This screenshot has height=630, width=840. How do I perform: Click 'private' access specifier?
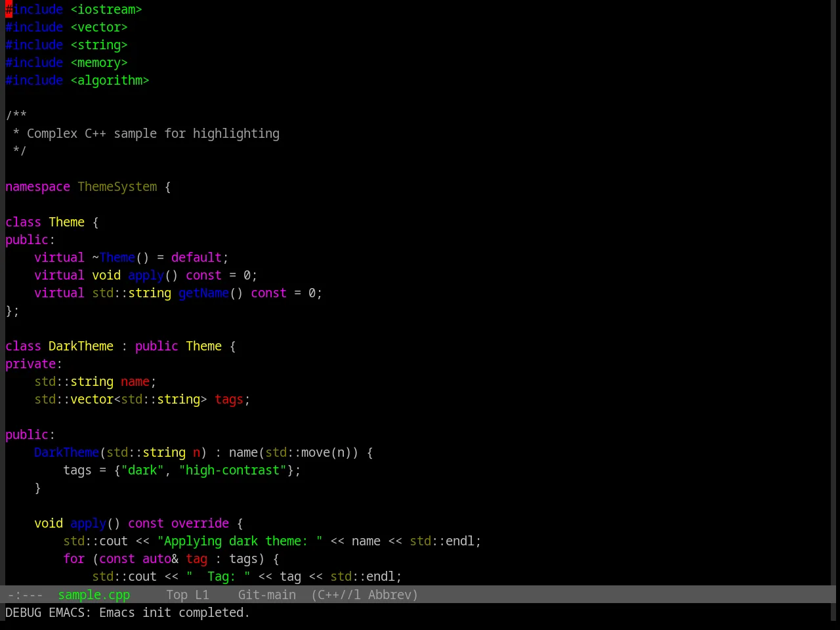click(30, 364)
